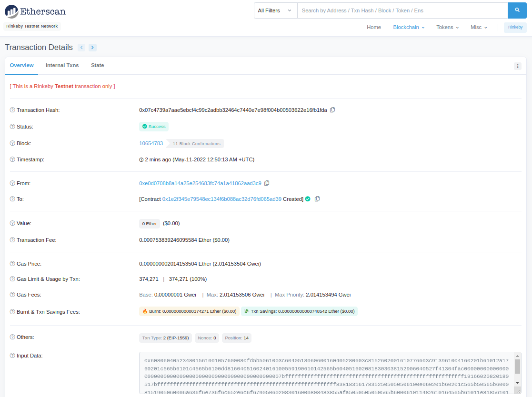This screenshot has height=397, width=532.
Task: Click the 11 Block Confirmations badge
Action: [196, 144]
